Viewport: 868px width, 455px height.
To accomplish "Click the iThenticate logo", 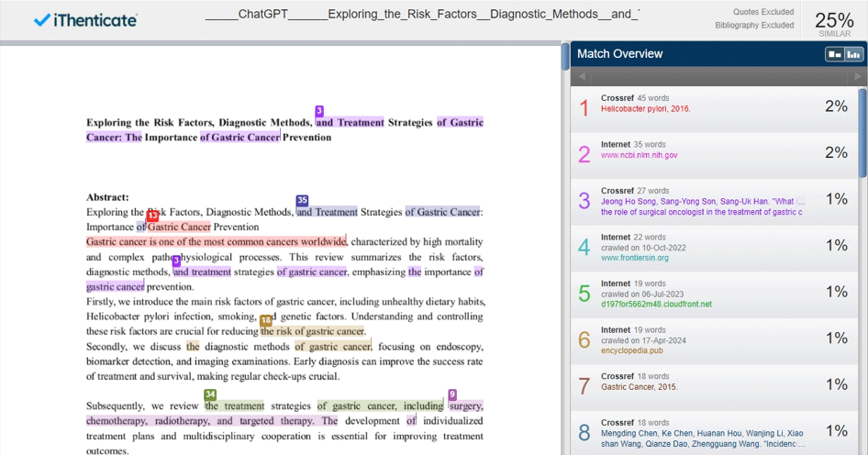I will click(85, 20).
